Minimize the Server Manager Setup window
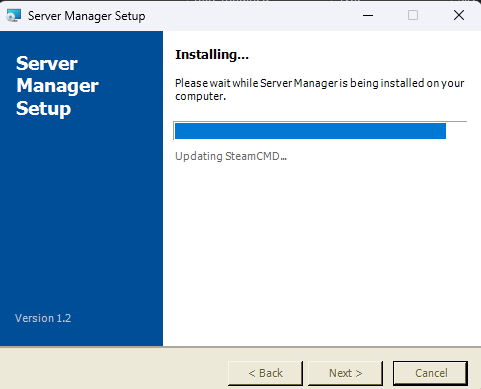The width and height of the screenshot is (481, 389). pyautogui.click(x=368, y=15)
